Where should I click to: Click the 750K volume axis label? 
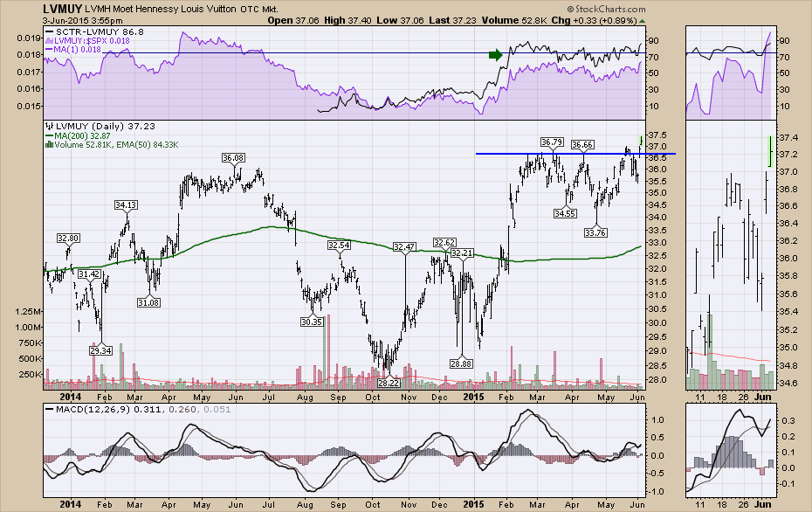tap(31, 343)
